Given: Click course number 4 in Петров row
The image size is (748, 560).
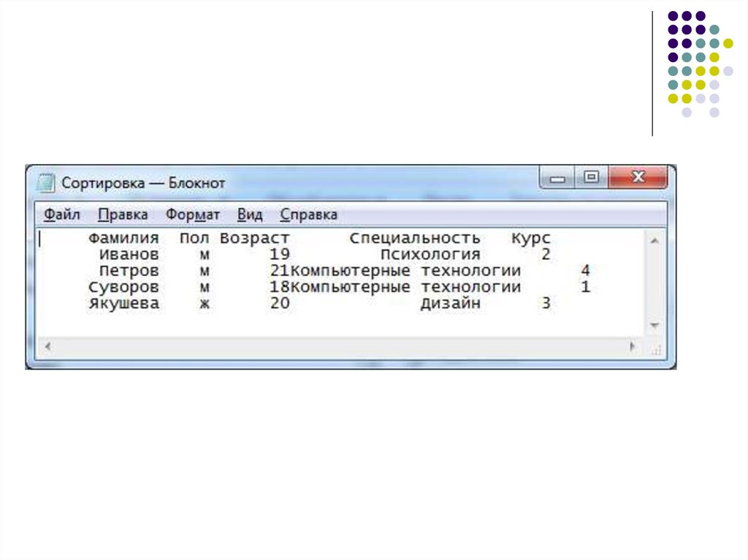Looking at the screenshot, I should tap(585, 270).
